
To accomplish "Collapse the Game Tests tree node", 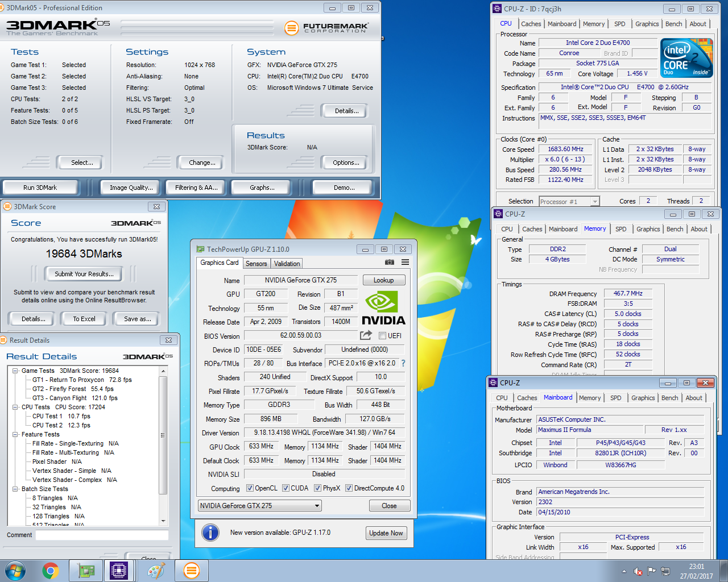I will tap(15, 371).
